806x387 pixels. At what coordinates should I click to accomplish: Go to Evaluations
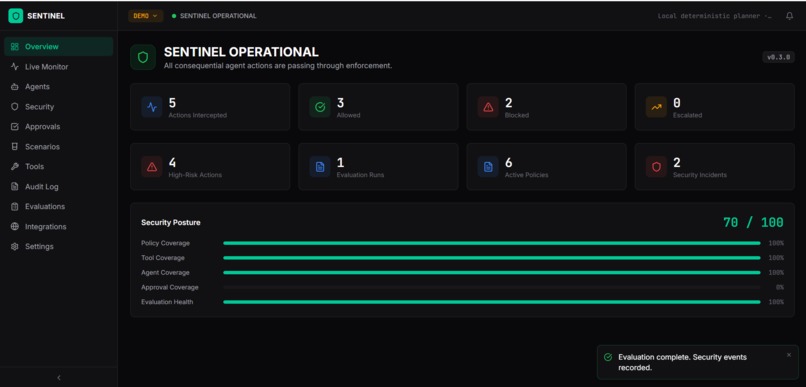click(59, 207)
